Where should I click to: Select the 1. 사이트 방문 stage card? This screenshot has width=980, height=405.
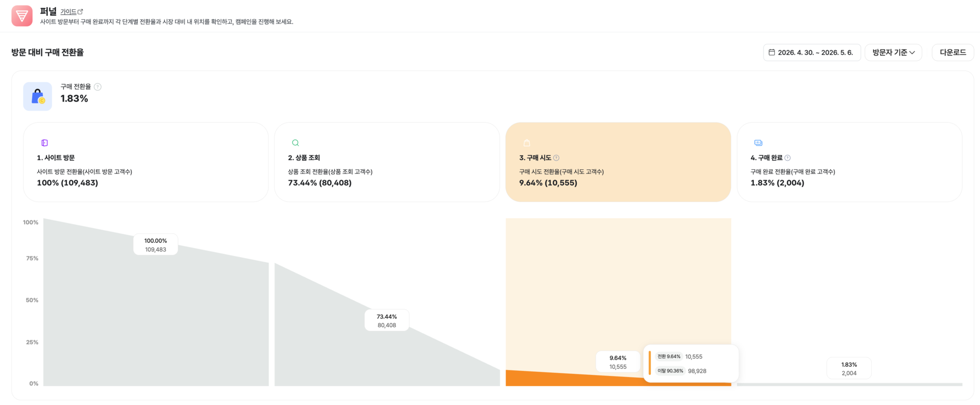tap(146, 162)
